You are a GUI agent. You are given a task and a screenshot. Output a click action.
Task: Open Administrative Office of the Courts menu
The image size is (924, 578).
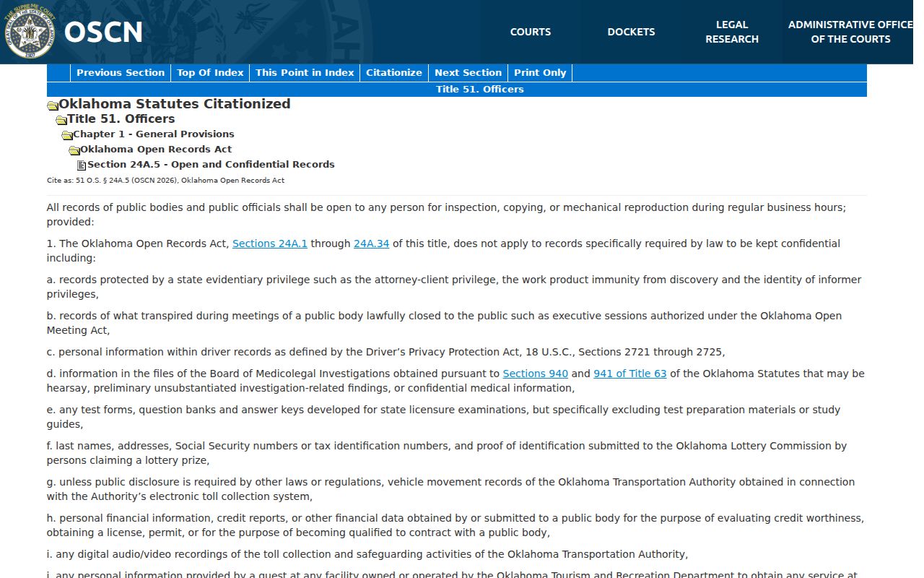pos(850,32)
